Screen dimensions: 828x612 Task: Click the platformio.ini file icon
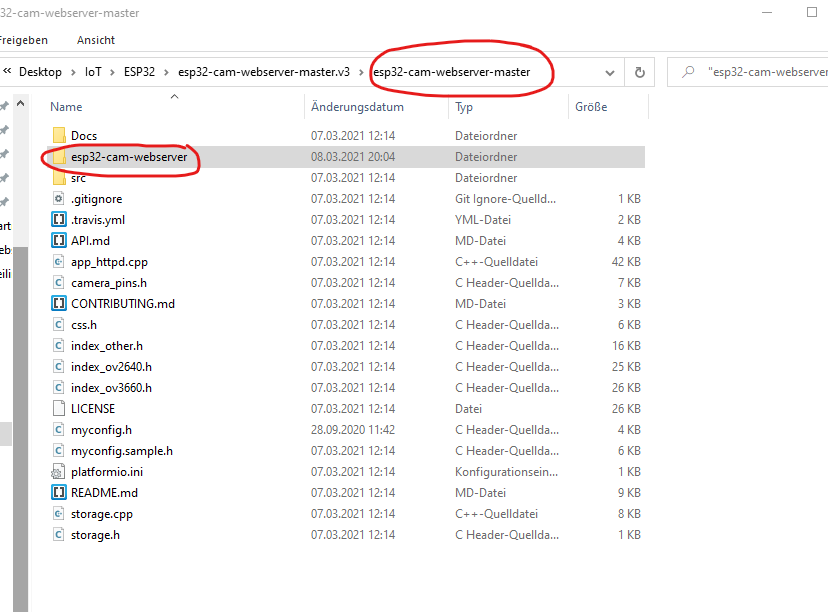(59, 472)
